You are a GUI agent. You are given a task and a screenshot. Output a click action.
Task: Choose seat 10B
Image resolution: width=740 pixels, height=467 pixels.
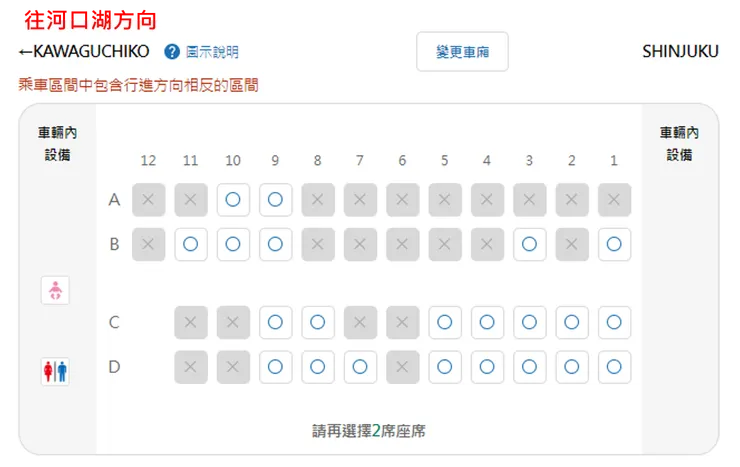point(233,244)
